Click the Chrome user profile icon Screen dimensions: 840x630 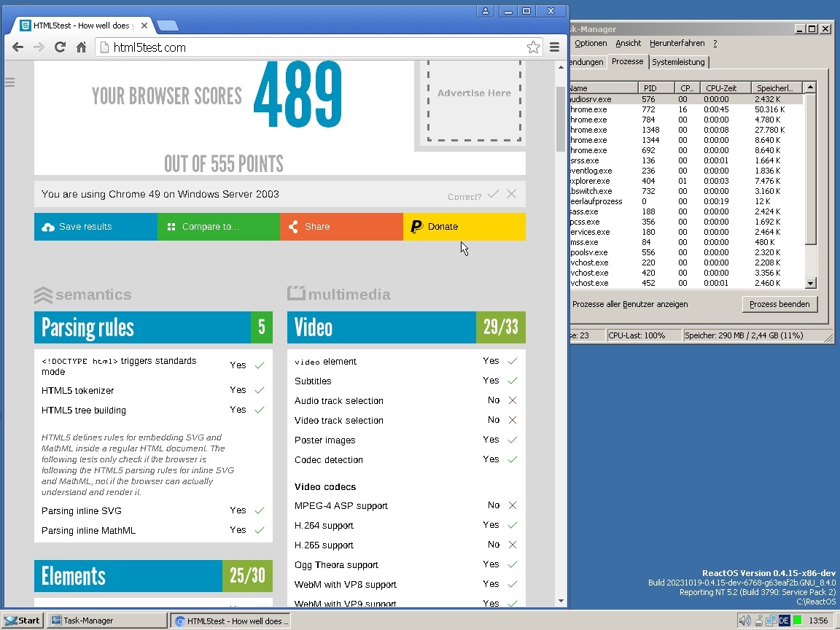[486, 11]
